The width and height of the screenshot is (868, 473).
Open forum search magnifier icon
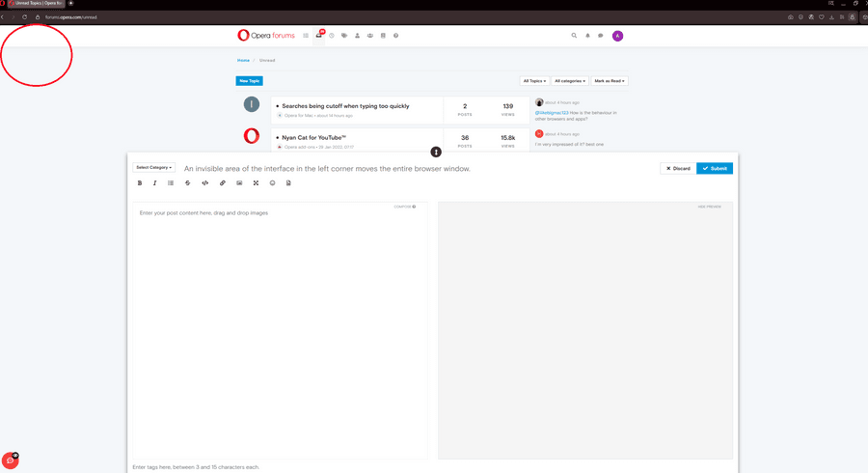pos(574,36)
